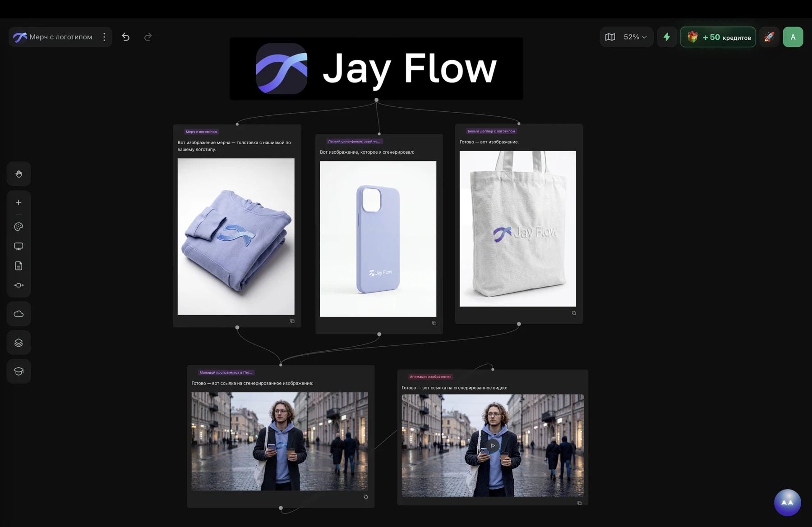Select the connector node tool
812x527 pixels.
click(x=18, y=285)
